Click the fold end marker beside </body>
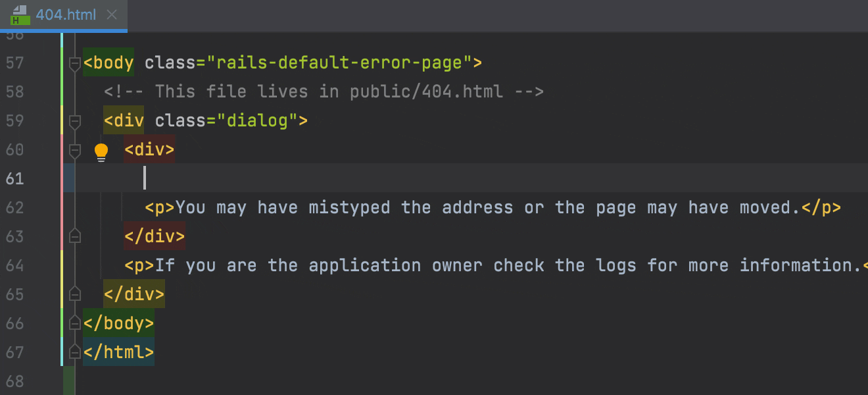Screen dimensions: 868x395 pos(74,323)
